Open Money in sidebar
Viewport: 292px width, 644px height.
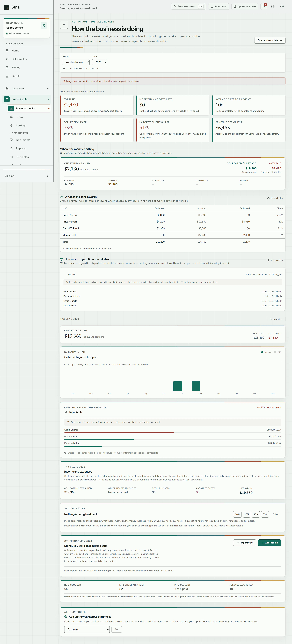click(27, 67)
